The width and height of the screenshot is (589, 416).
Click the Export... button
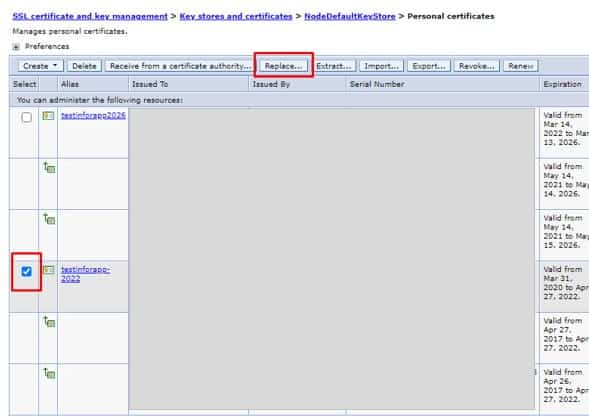coord(429,66)
